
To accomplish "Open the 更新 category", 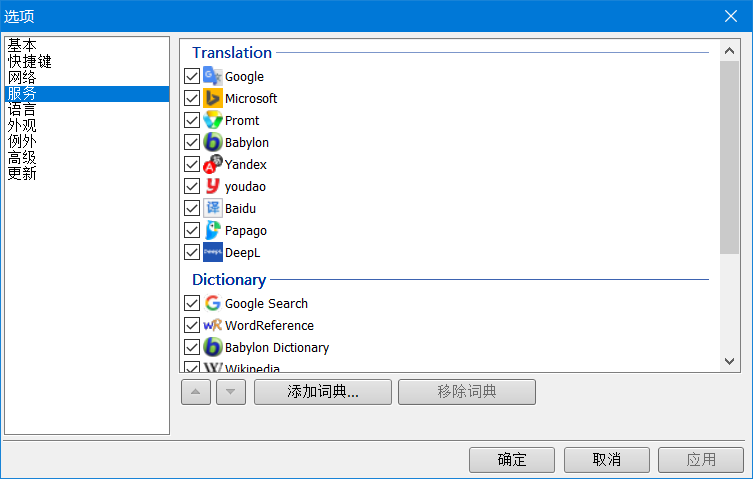I will [87, 173].
